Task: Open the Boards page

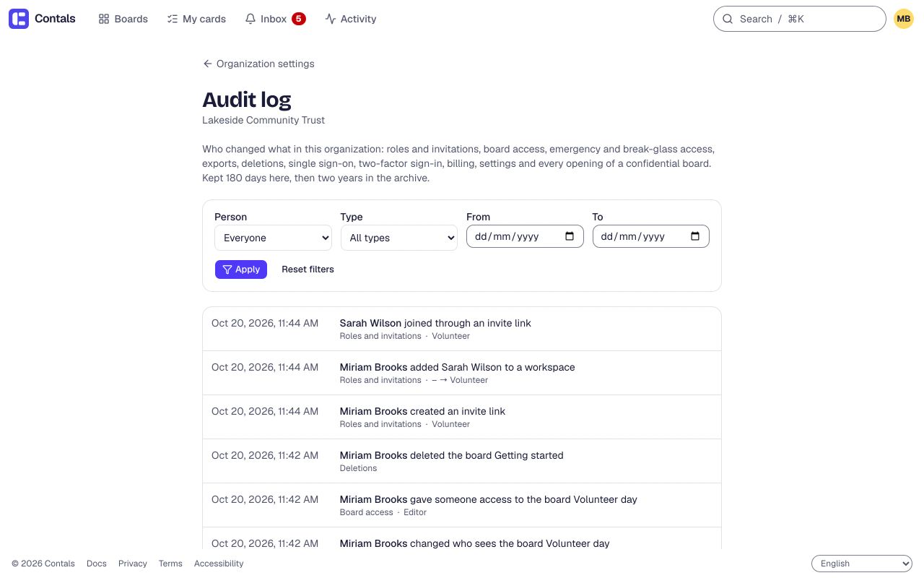Action: point(123,19)
